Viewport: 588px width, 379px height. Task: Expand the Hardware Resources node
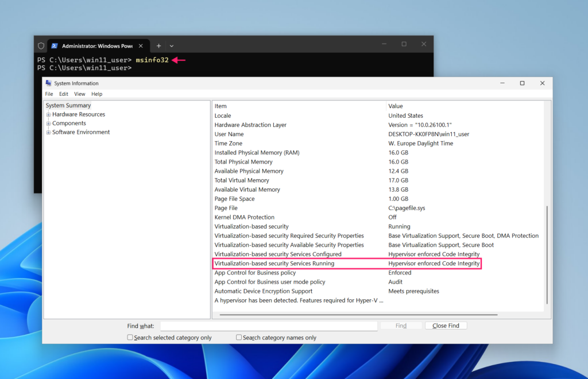pos(48,115)
